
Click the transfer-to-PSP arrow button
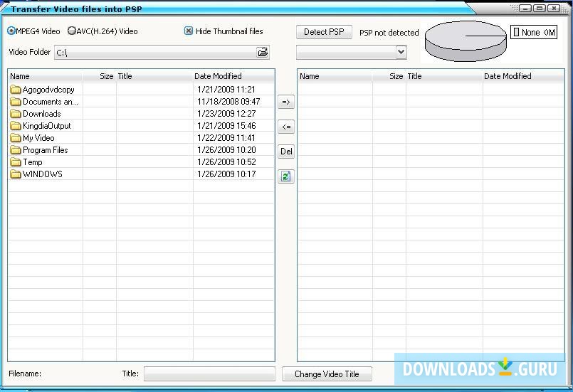(286, 102)
